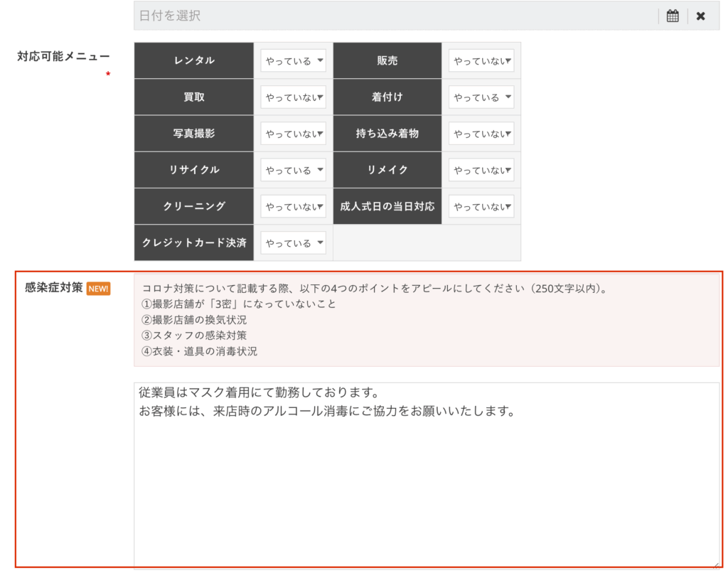Click the orange NEW! badge
The width and height of the screenshot is (728, 573).
[98, 289]
